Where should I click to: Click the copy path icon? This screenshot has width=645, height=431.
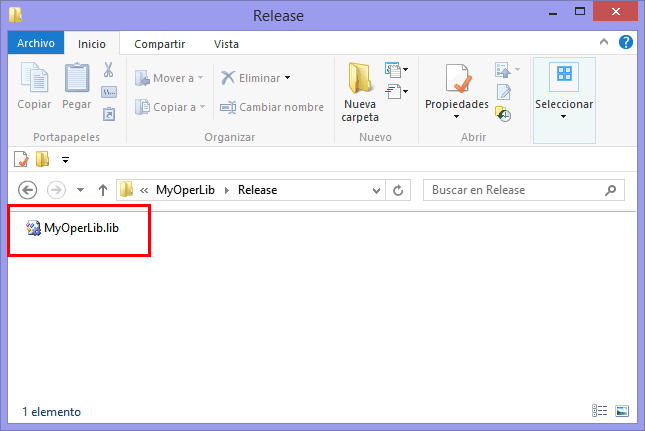click(109, 92)
